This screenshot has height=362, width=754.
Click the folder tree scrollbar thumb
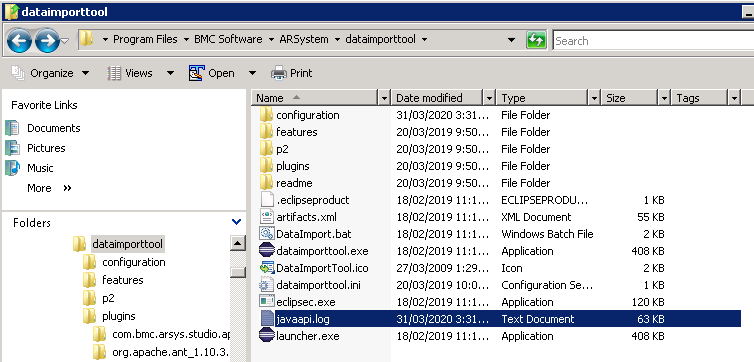point(238,272)
